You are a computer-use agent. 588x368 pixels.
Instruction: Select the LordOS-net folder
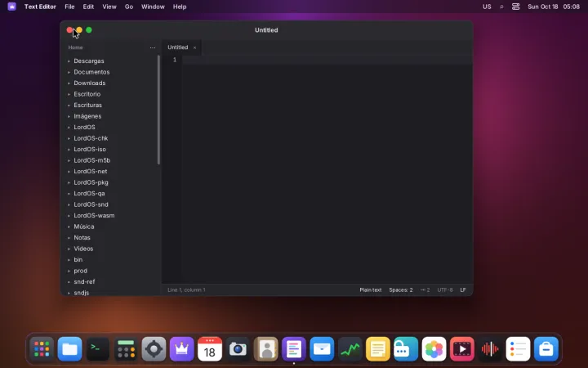(x=91, y=172)
